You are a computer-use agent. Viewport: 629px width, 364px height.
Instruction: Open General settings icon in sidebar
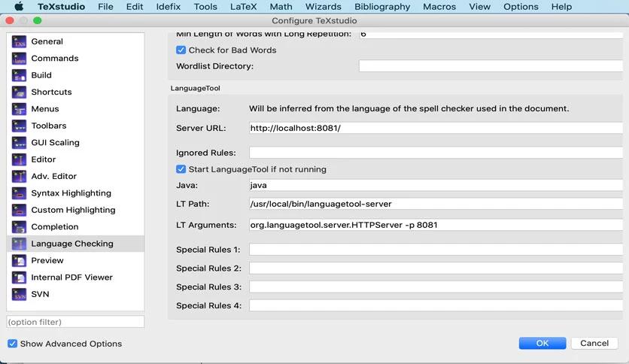tap(19, 41)
